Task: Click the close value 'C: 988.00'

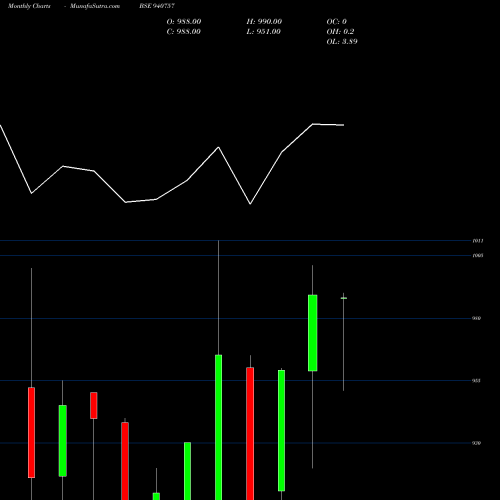Action: (184, 32)
